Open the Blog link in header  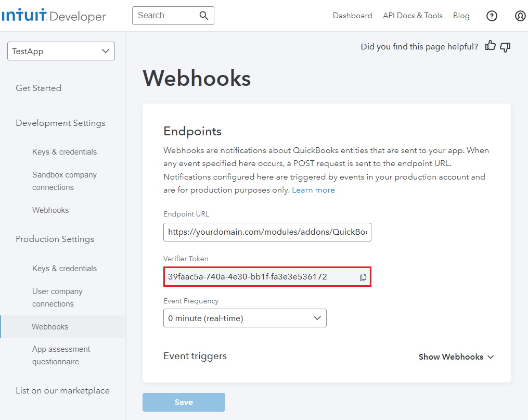coord(461,16)
